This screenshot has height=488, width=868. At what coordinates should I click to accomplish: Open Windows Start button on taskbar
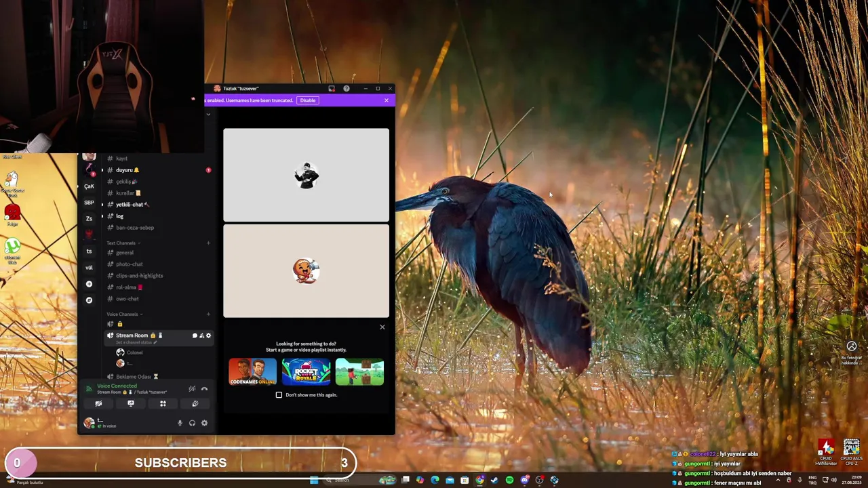pyautogui.click(x=314, y=480)
